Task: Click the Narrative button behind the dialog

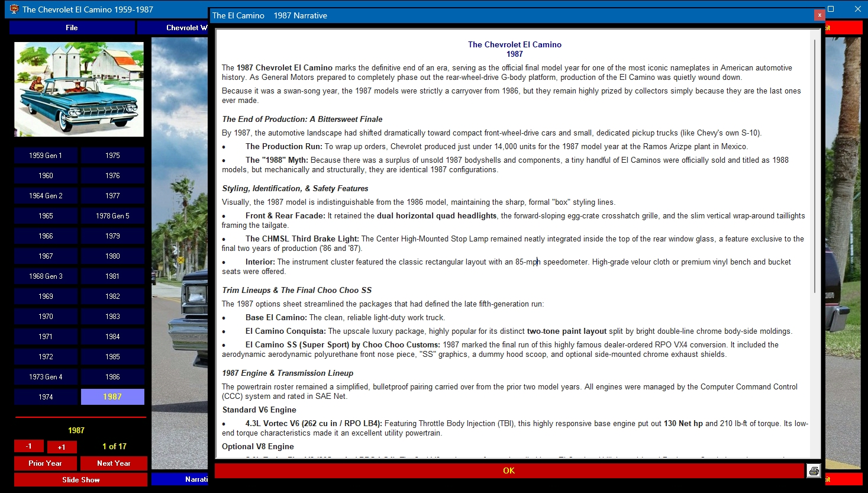Action: [180, 479]
